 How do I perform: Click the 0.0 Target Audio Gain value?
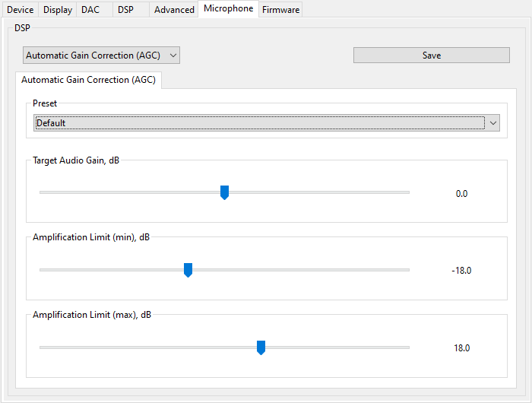click(x=461, y=194)
